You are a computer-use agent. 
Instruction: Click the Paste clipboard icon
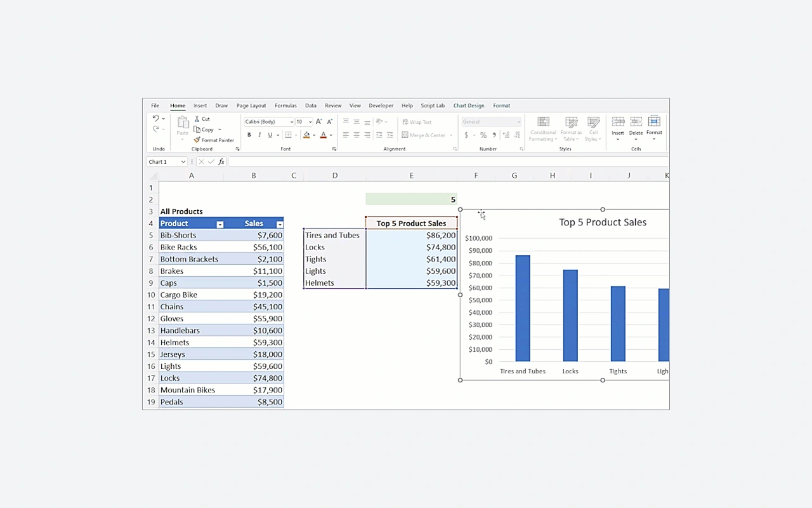pyautogui.click(x=183, y=122)
